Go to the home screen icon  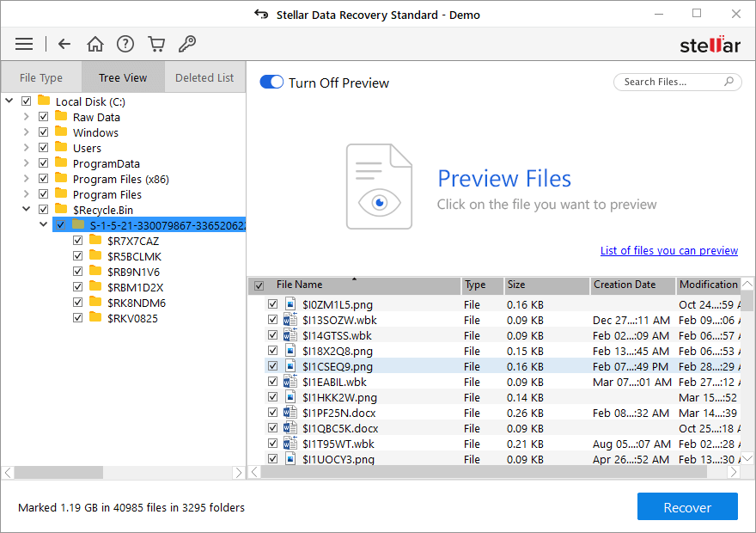tap(95, 44)
